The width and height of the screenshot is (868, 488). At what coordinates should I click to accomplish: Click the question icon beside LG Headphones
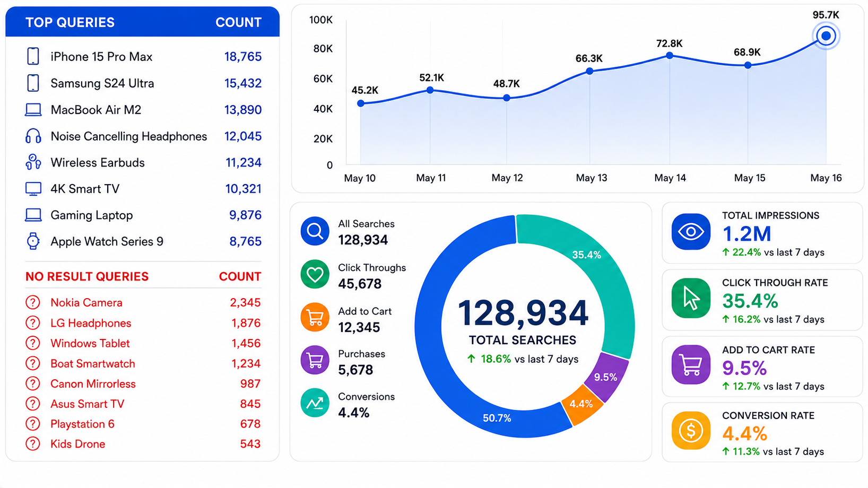pyautogui.click(x=33, y=323)
